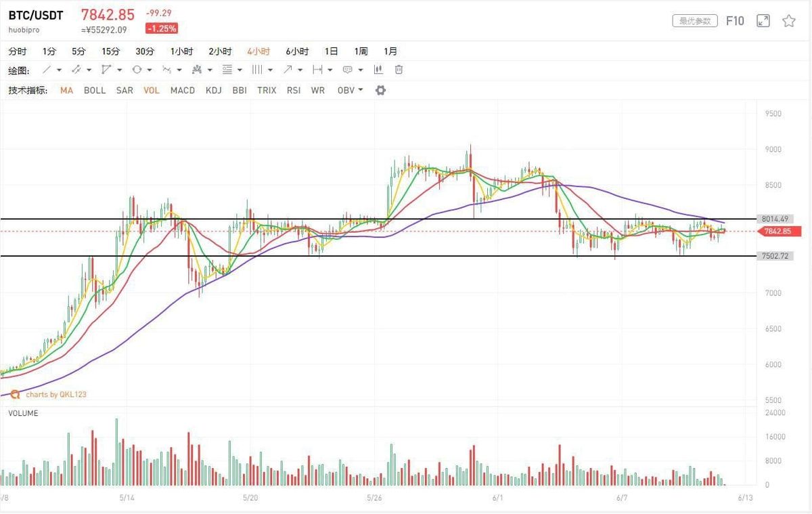
Task: Select the polygon drawing tool
Action: click(x=105, y=69)
